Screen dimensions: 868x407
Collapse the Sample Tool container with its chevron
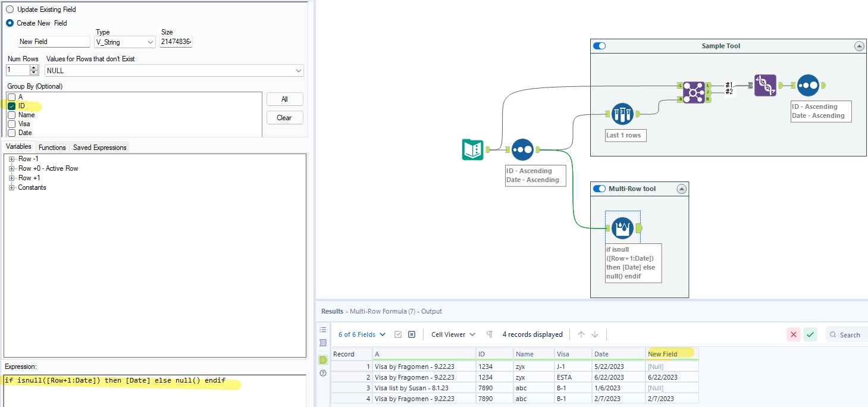point(858,45)
